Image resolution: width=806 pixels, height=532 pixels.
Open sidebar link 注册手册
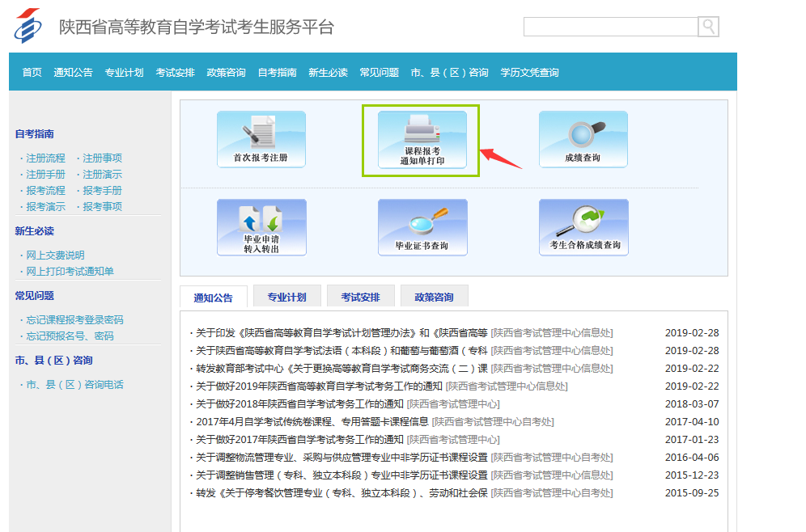tap(45, 175)
